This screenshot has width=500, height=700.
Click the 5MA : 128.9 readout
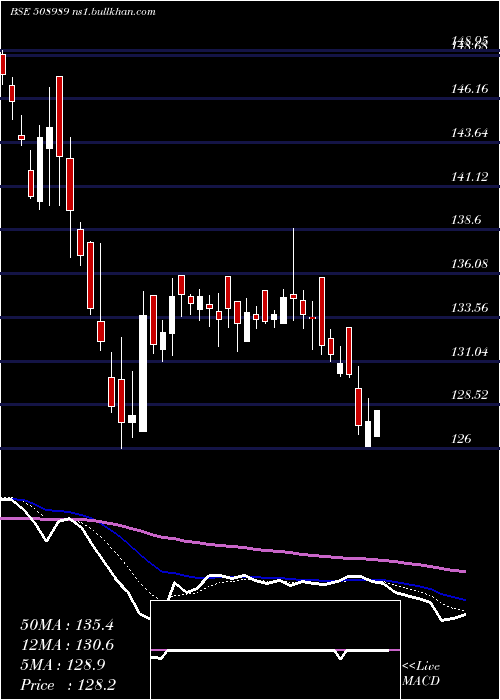click(x=62, y=665)
